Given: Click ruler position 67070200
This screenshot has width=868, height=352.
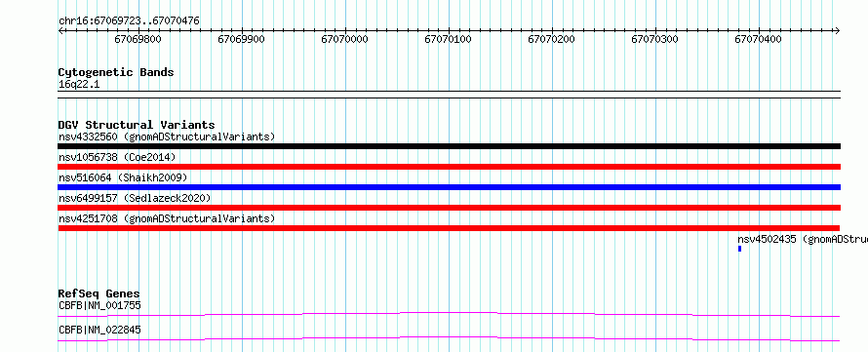Looking at the screenshot, I should click(x=552, y=39).
